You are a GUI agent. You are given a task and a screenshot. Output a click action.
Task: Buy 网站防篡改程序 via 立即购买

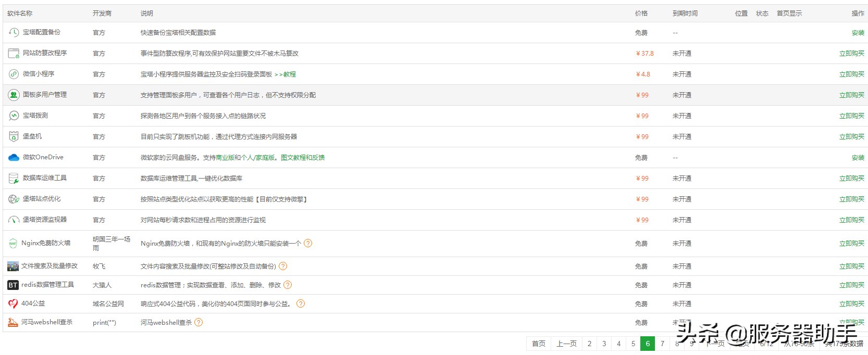tap(851, 53)
